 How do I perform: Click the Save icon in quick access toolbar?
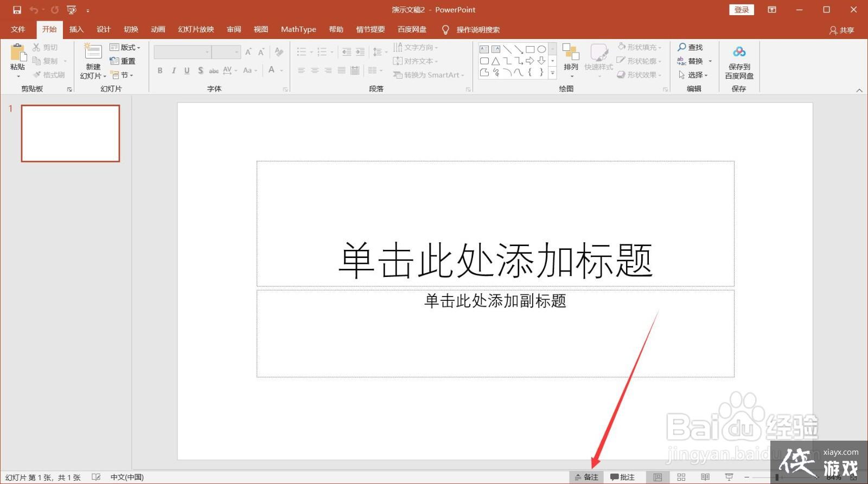17,10
